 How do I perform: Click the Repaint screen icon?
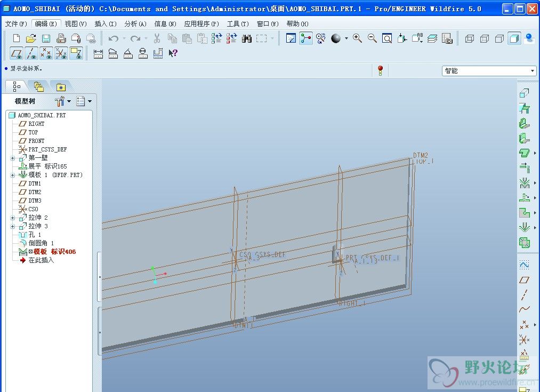(x=291, y=38)
